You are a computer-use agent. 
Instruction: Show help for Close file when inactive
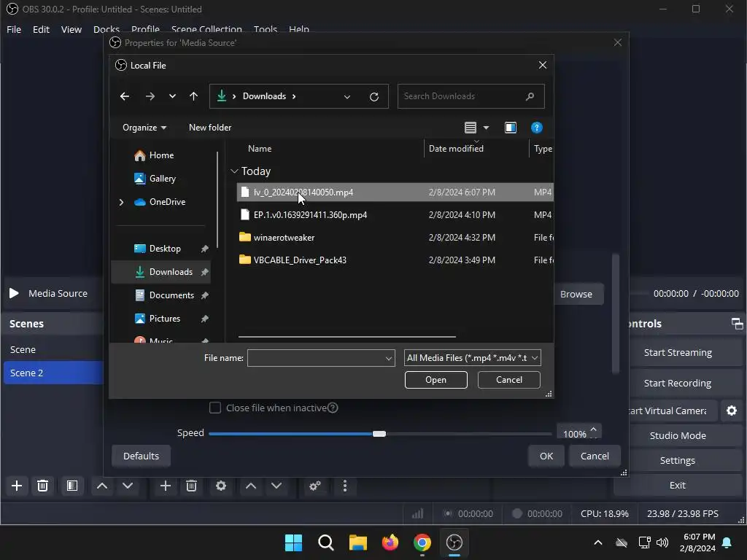pyautogui.click(x=333, y=408)
